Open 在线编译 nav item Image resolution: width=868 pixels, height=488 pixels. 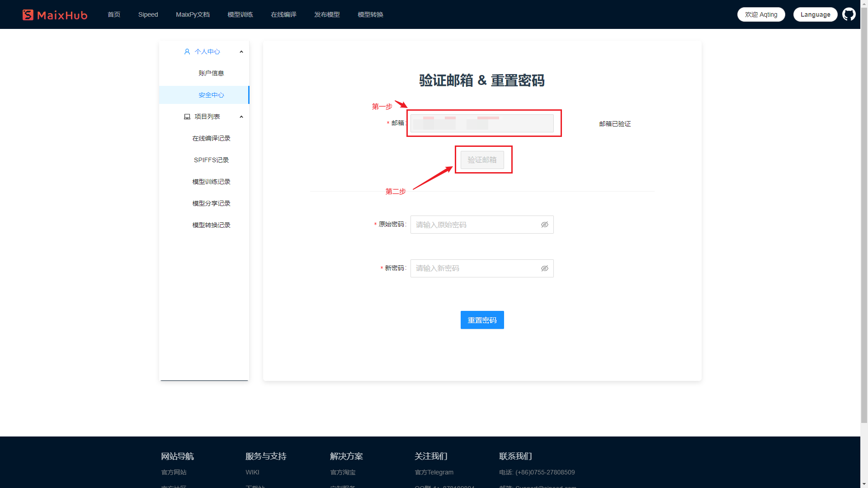pos(283,14)
